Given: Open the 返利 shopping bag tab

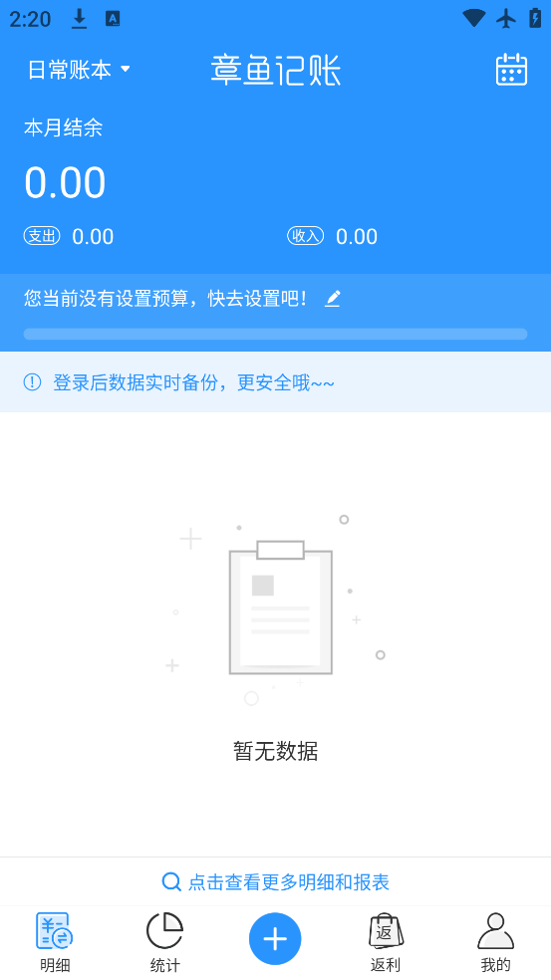Looking at the screenshot, I should click(386, 942).
